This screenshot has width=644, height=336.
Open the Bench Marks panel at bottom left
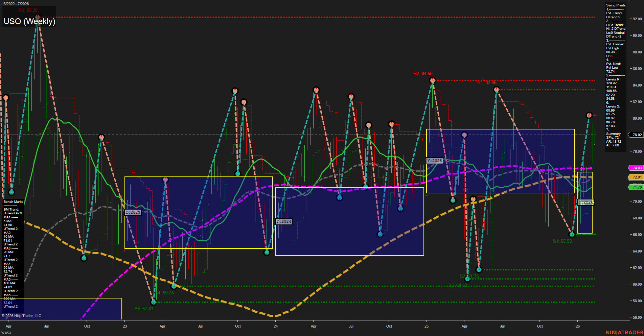pos(13,201)
